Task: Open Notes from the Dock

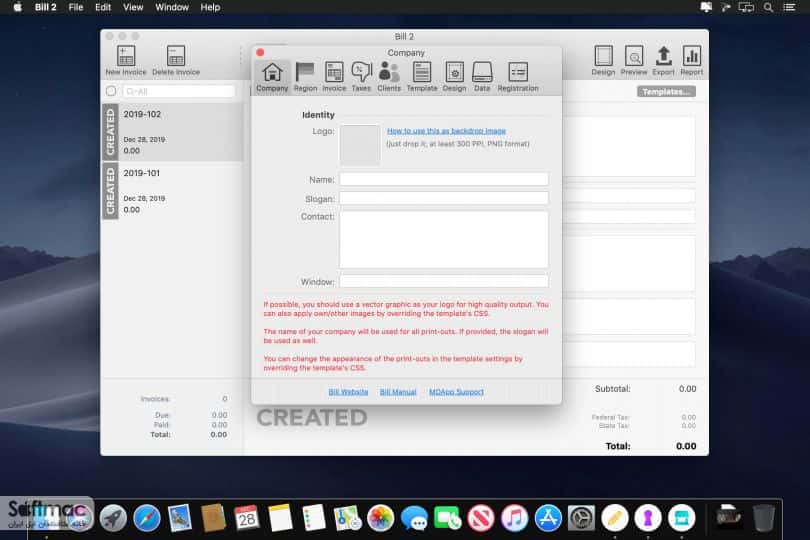Action: pos(281,518)
